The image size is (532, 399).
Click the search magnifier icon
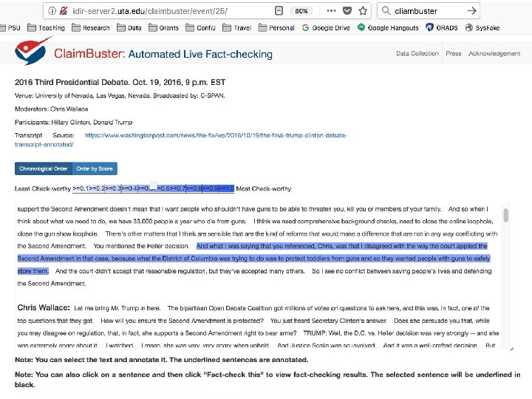click(x=386, y=11)
